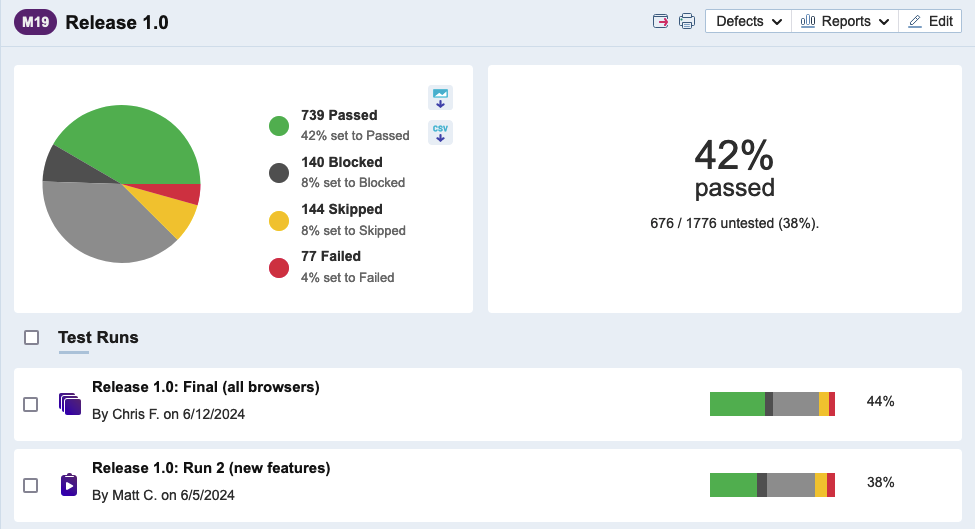Click the print icon
Viewport: 975px width, 529px height.
point(687,21)
